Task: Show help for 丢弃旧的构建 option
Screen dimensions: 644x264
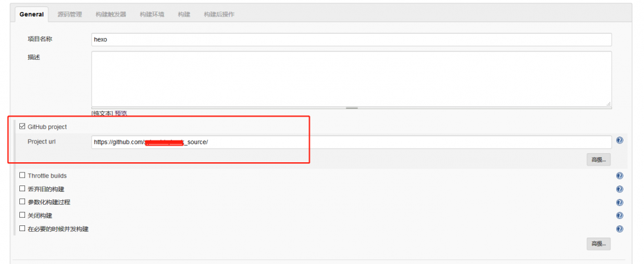Action: point(620,189)
